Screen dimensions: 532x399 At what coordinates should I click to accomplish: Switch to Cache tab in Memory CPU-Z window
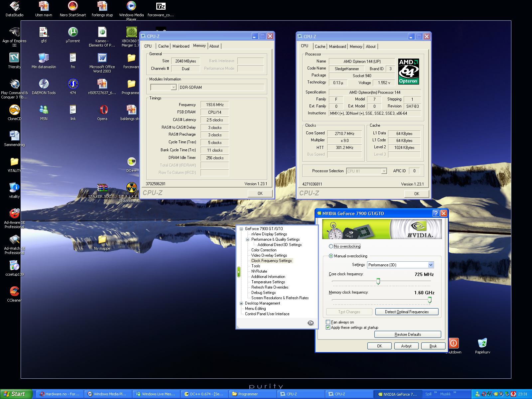pyautogui.click(x=163, y=46)
